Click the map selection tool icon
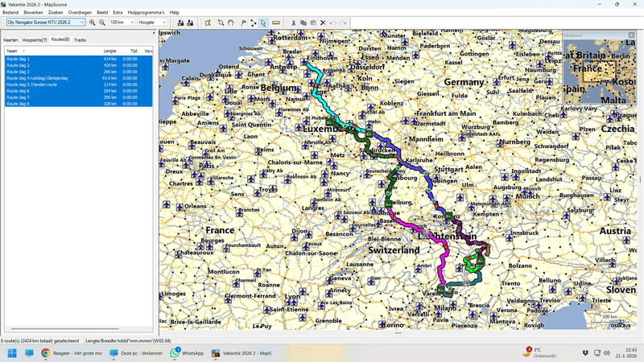This screenshot has width=644, height=362. 208,23
